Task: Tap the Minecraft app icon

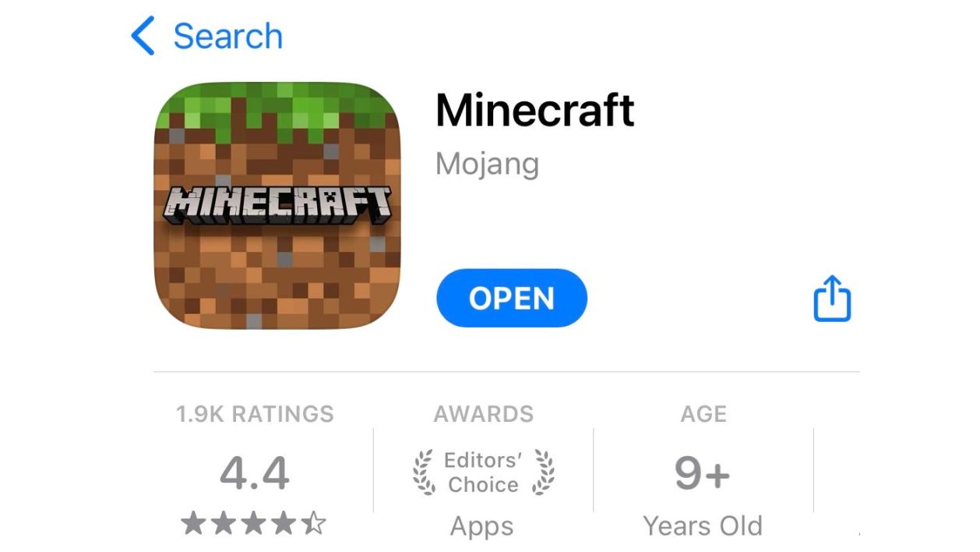Action: pyautogui.click(x=277, y=205)
